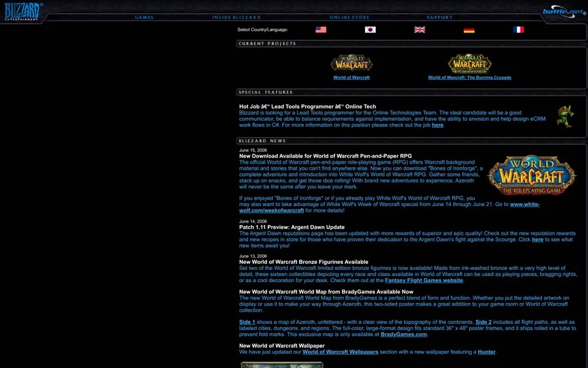The width and height of the screenshot is (588, 368).
Task: Open World of Warcraft Wallpapers link
Action: (341, 352)
